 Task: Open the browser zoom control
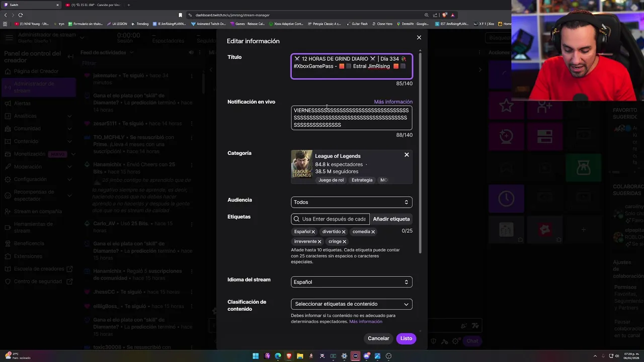pos(427,15)
